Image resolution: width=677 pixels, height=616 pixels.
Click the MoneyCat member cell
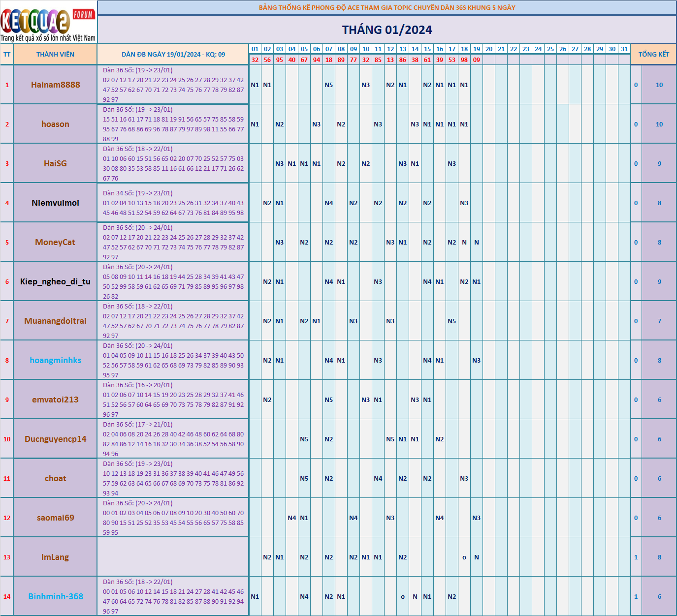point(55,242)
